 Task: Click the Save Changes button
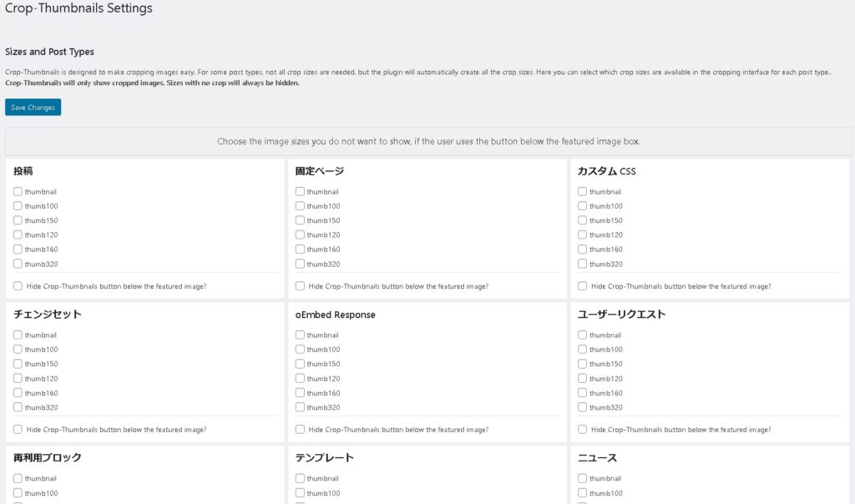pos(33,108)
